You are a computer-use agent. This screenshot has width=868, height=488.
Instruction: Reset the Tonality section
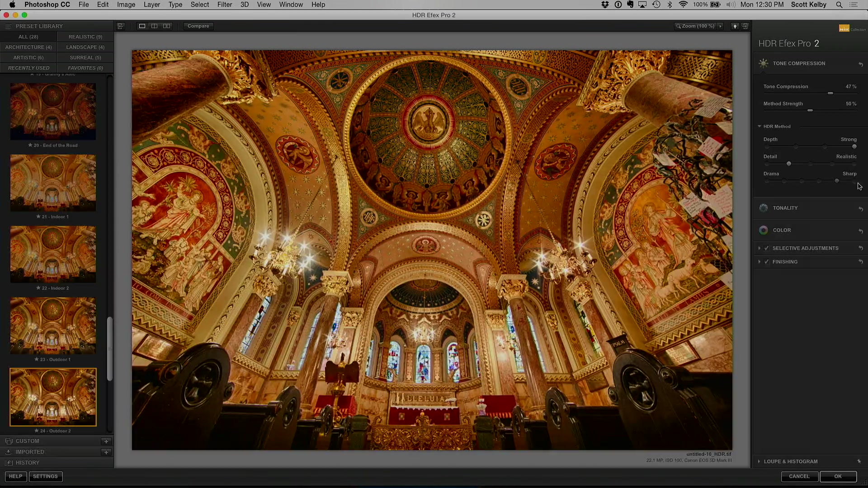click(x=861, y=209)
